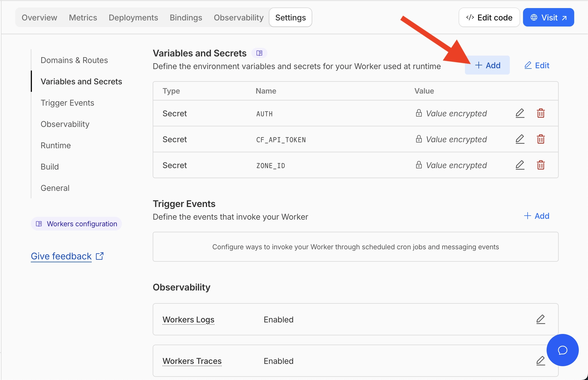Screen dimensions: 588x380
Task: Edit the Workers Logs setting pencil icon
Action: [541, 319]
